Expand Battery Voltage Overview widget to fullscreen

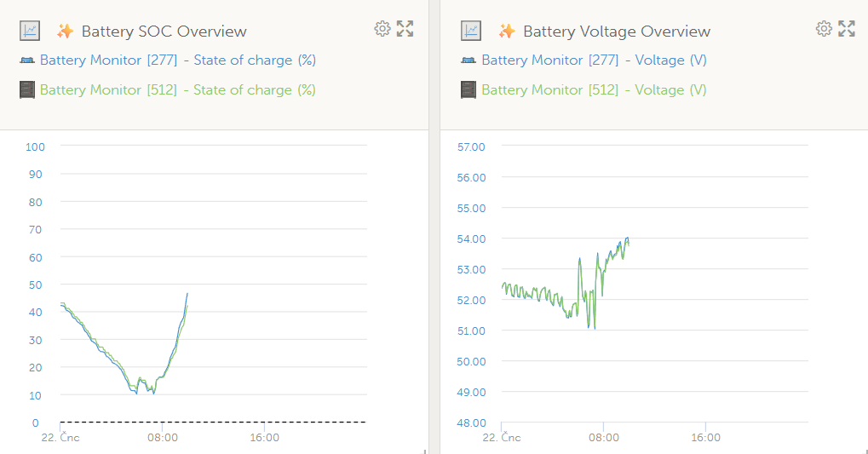(x=847, y=29)
